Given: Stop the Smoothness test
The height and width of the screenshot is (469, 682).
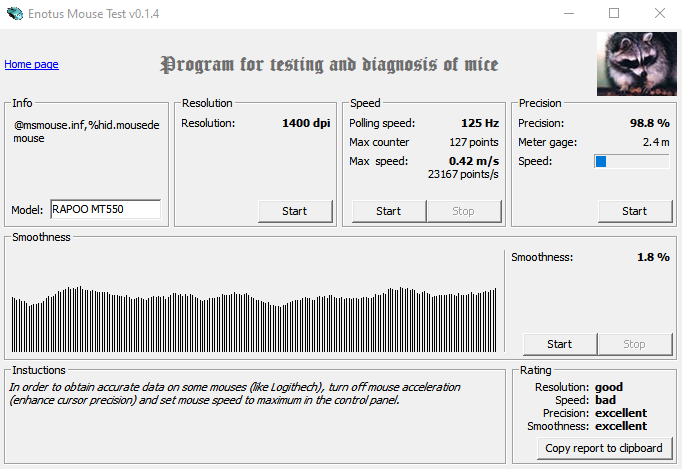Looking at the screenshot, I should [x=634, y=344].
